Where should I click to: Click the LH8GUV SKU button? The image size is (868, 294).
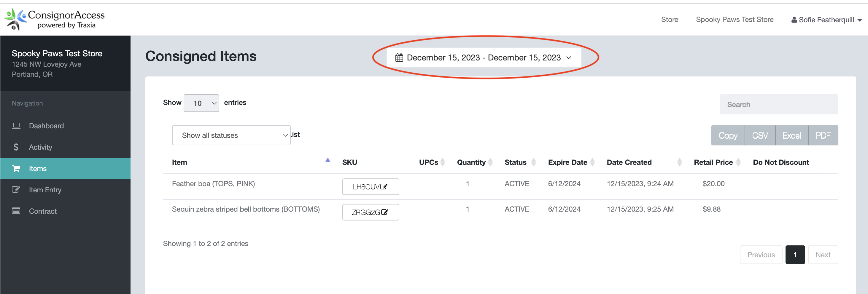pos(370,187)
